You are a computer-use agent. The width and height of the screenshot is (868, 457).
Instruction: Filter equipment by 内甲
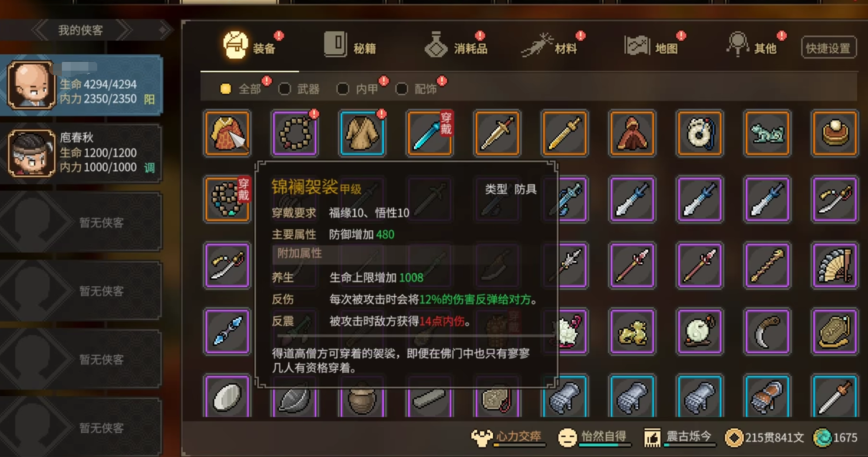(358, 89)
